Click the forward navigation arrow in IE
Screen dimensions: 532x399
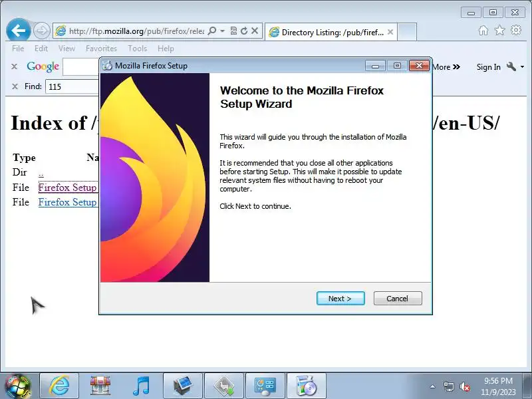pos(42,31)
